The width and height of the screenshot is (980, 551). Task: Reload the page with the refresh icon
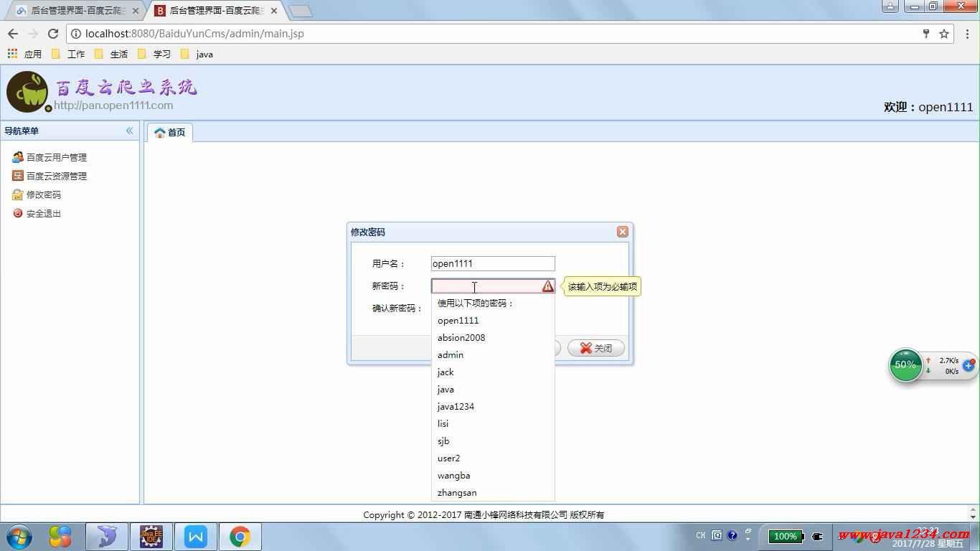tap(53, 34)
